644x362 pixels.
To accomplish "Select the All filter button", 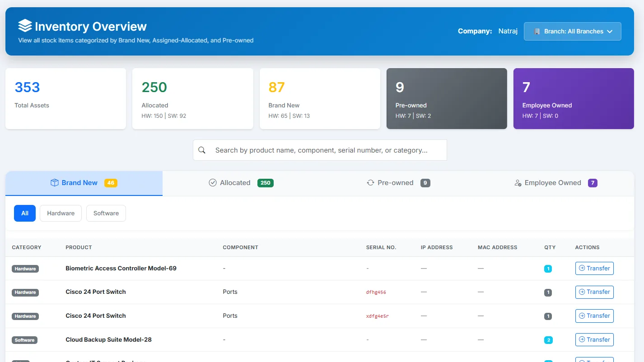I will (x=25, y=213).
